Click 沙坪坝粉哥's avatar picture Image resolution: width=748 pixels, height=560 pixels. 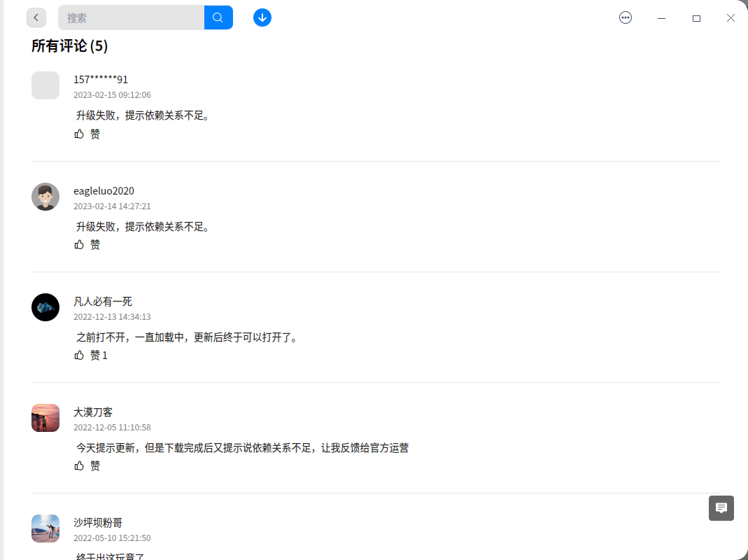click(x=45, y=528)
